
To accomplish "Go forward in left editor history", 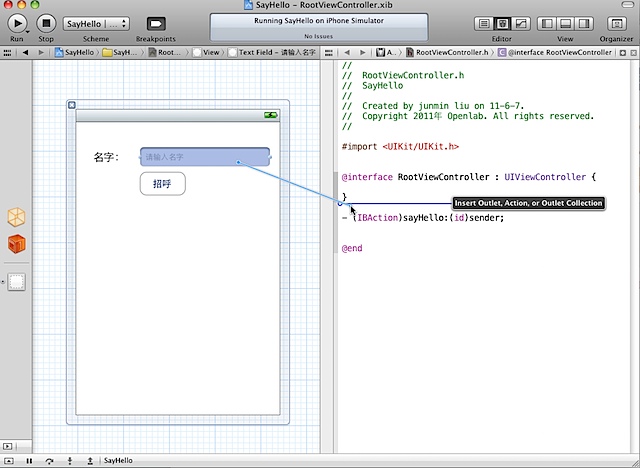I will tap(41, 53).
